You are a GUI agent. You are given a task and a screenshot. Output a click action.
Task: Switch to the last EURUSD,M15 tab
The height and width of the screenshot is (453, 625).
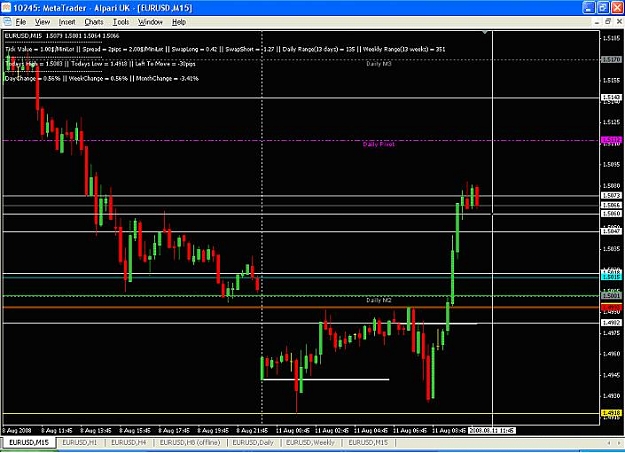click(x=368, y=443)
